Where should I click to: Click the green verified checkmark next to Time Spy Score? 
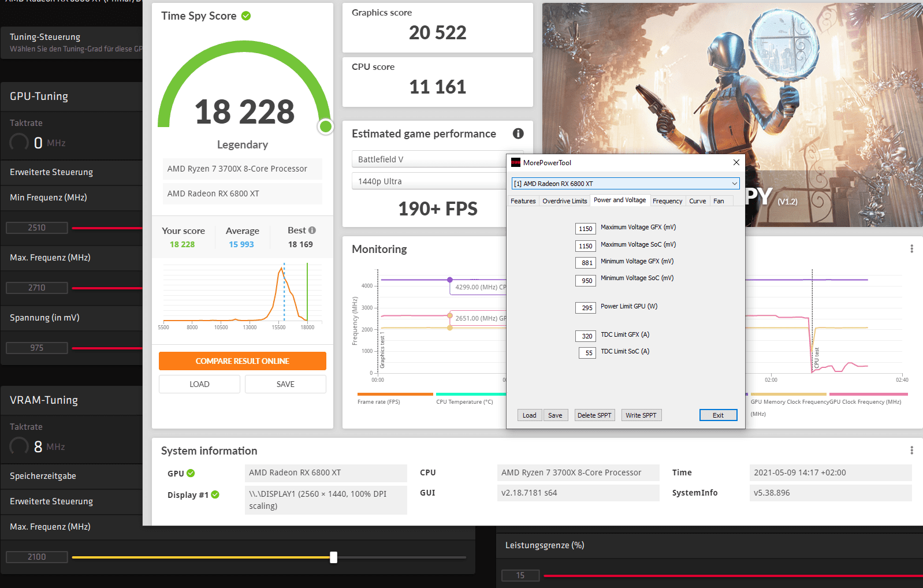246,16
